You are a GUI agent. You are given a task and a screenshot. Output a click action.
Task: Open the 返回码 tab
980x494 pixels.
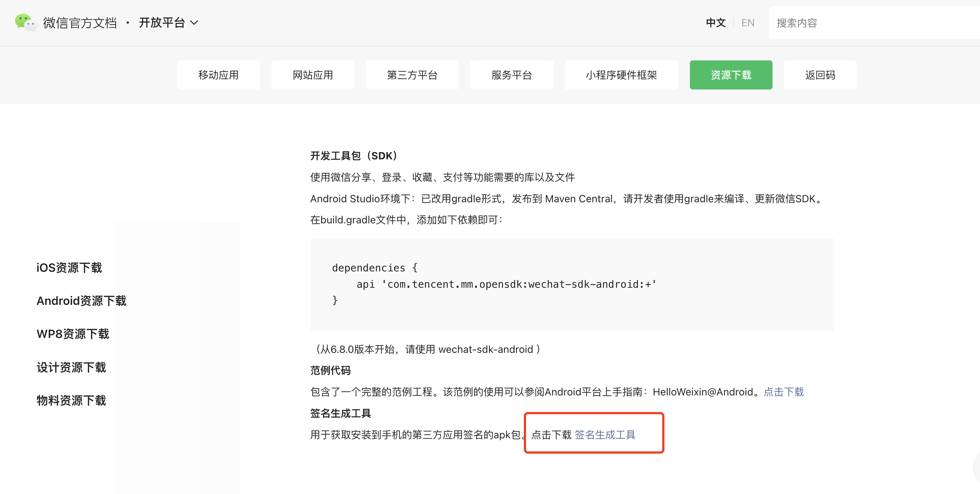(820, 75)
